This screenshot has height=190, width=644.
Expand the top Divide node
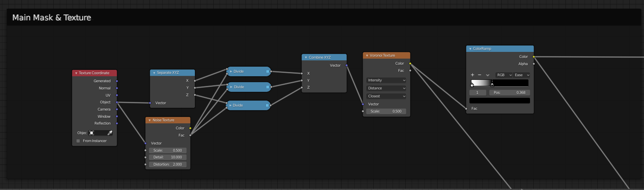(231, 71)
